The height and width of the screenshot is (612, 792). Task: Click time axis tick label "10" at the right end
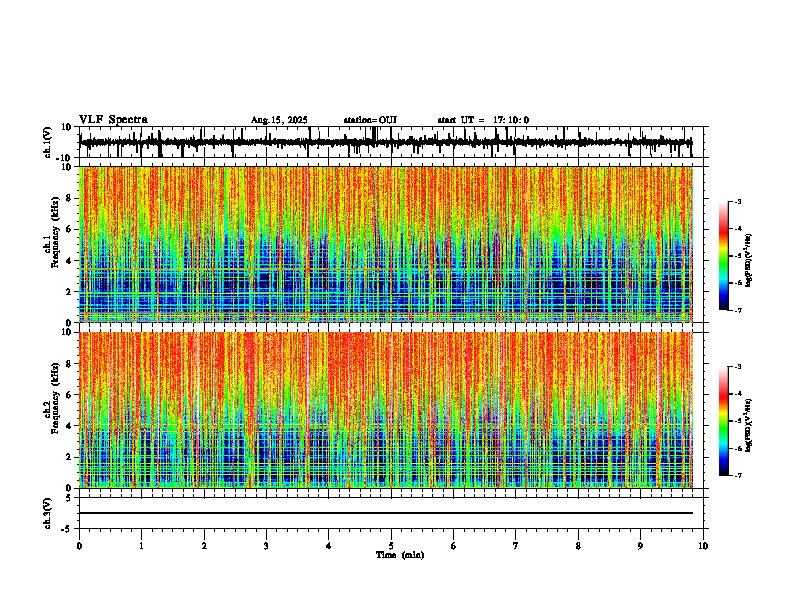pyautogui.click(x=703, y=546)
